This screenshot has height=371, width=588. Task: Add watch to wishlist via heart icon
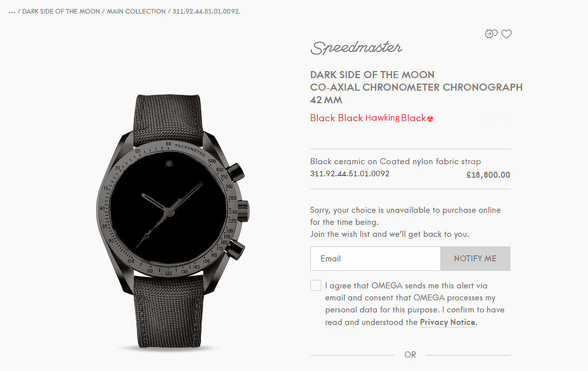506,34
